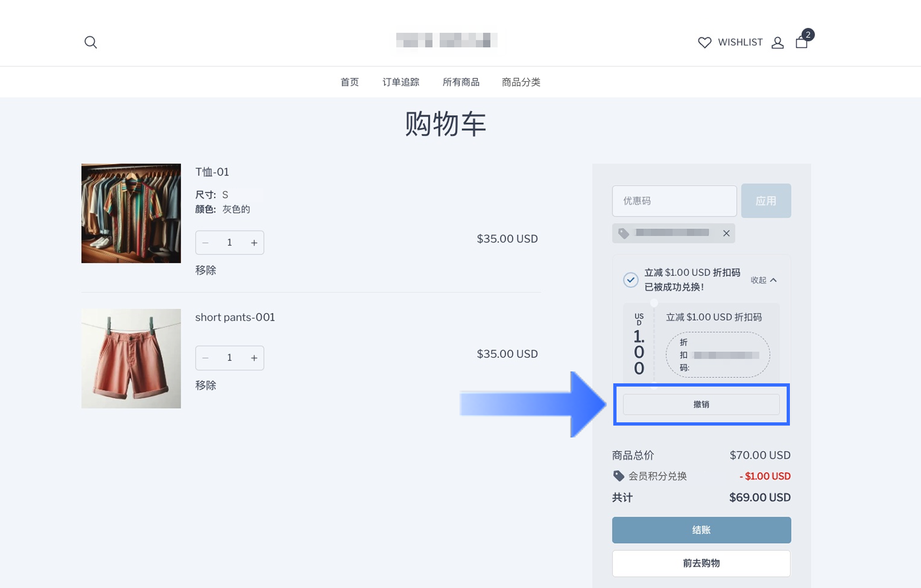The height and width of the screenshot is (588, 921).
Task: Click the wishlist heart icon
Action: tap(704, 42)
